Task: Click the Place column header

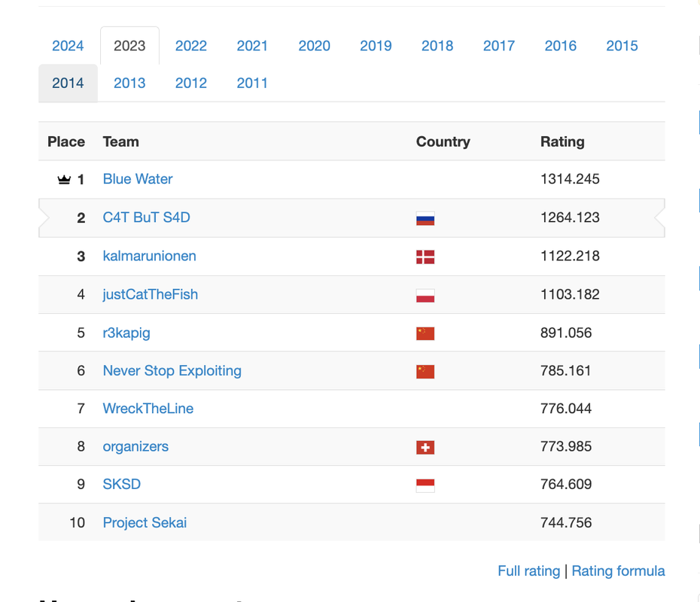Action: pyautogui.click(x=66, y=141)
